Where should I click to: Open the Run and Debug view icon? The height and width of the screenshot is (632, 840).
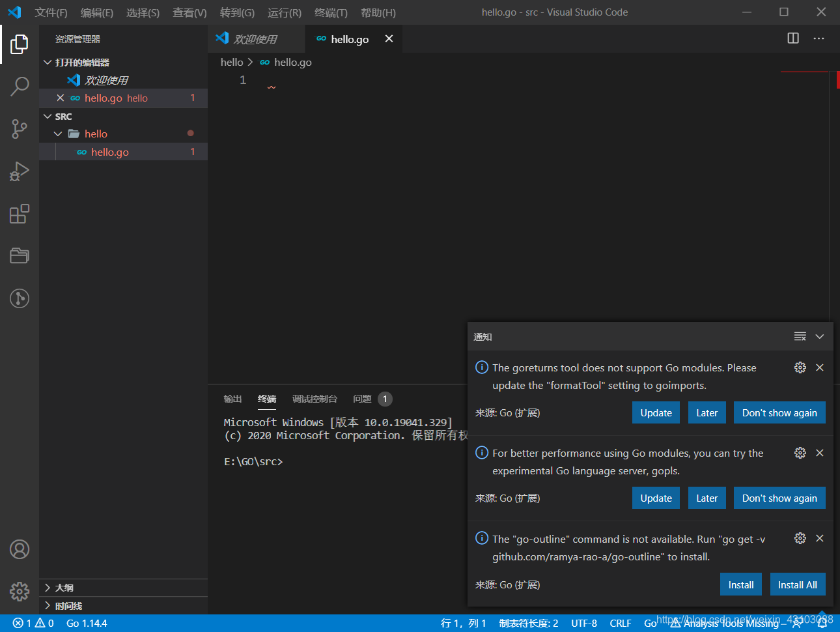(x=20, y=171)
